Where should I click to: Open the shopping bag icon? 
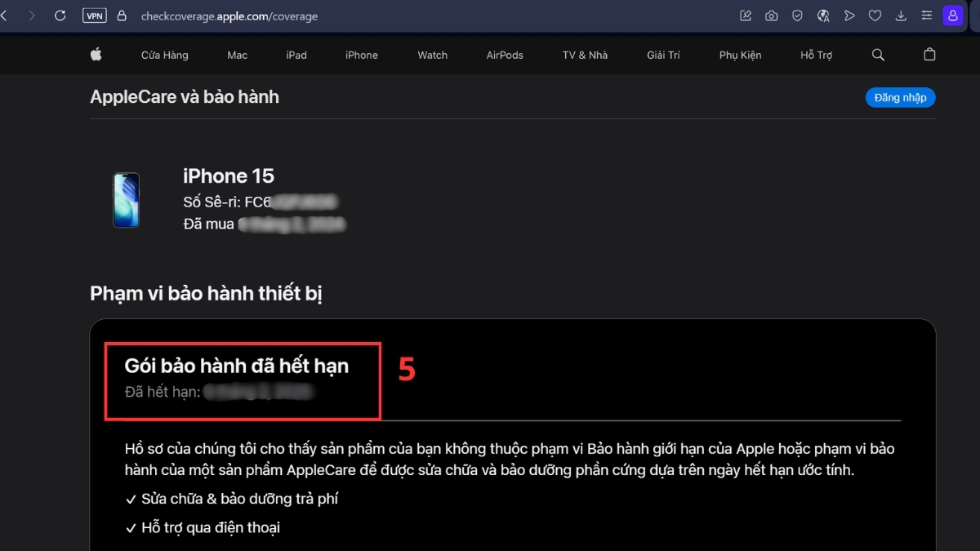[929, 55]
